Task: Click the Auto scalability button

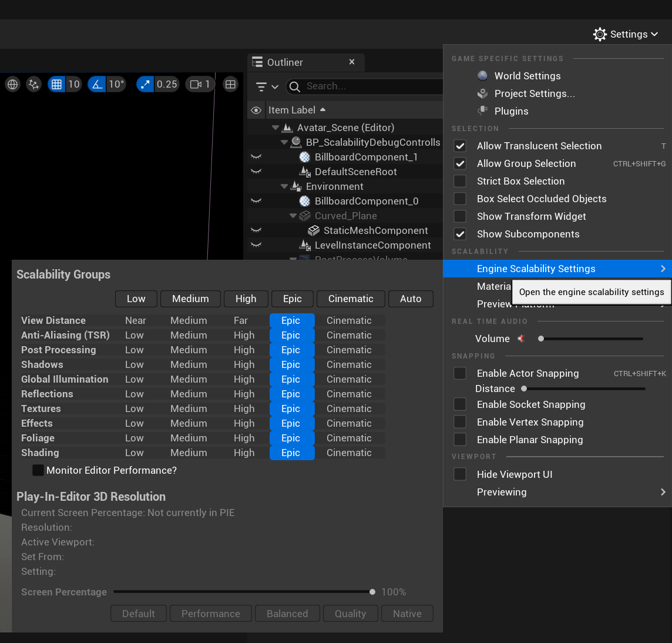Action: (x=411, y=299)
